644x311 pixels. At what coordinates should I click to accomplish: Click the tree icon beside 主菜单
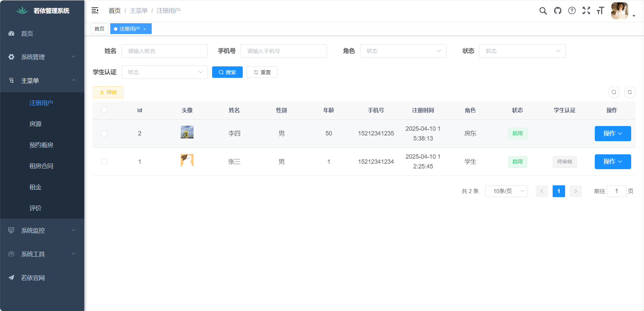pyautogui.click(x=11, y=81)
